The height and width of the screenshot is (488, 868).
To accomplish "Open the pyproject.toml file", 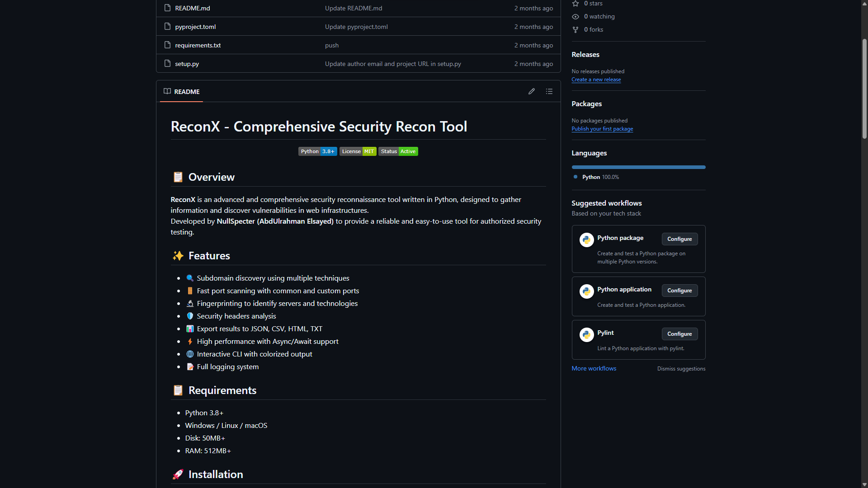I will (195, 27).
